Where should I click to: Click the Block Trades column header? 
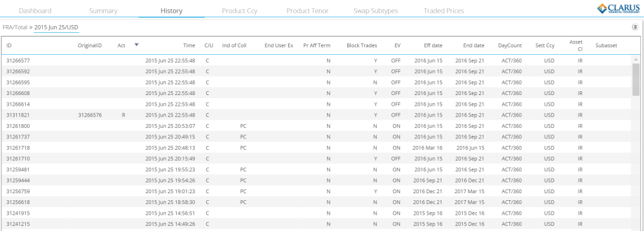(362, 45)
